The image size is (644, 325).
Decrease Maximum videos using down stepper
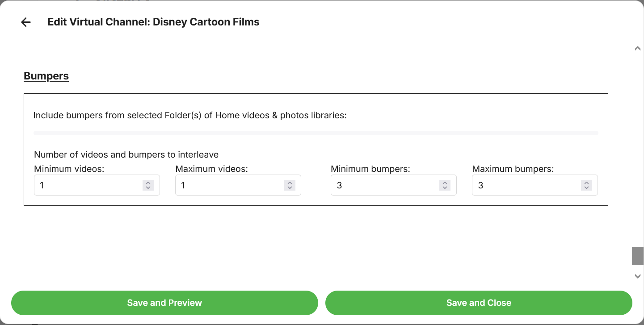pos(290,187)
